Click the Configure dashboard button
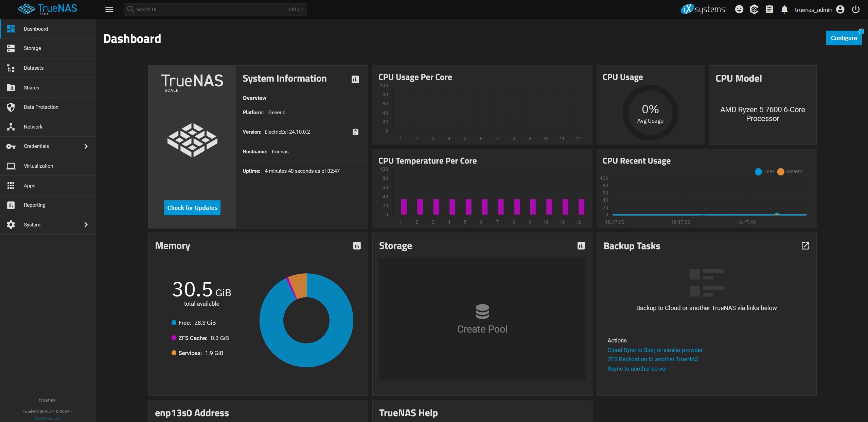The width and height of the screenshot is (868, 422). (844, 38)
